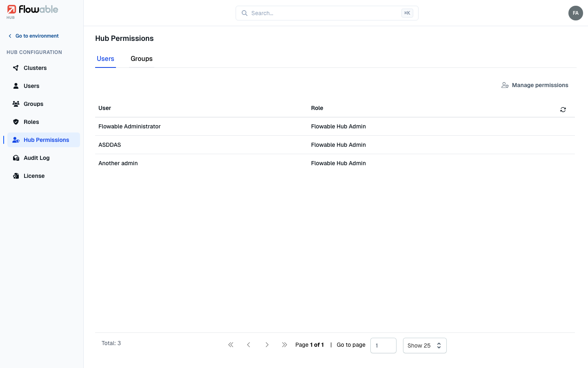Refresh the permissions table

563,110
